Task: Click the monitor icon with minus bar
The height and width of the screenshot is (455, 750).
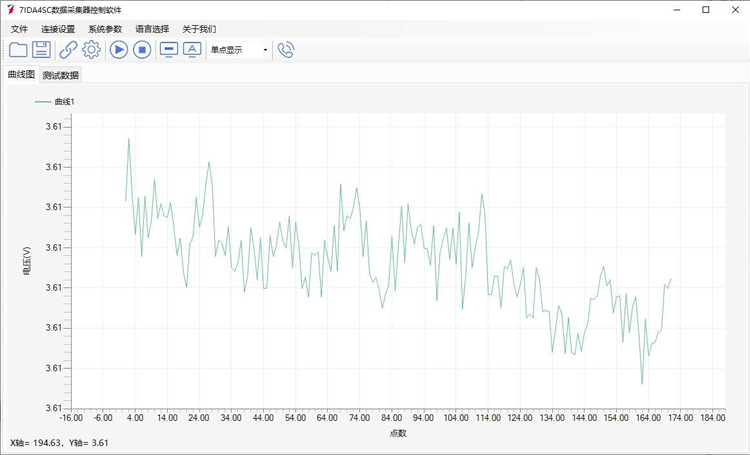Action: click(x=169, y=50)
